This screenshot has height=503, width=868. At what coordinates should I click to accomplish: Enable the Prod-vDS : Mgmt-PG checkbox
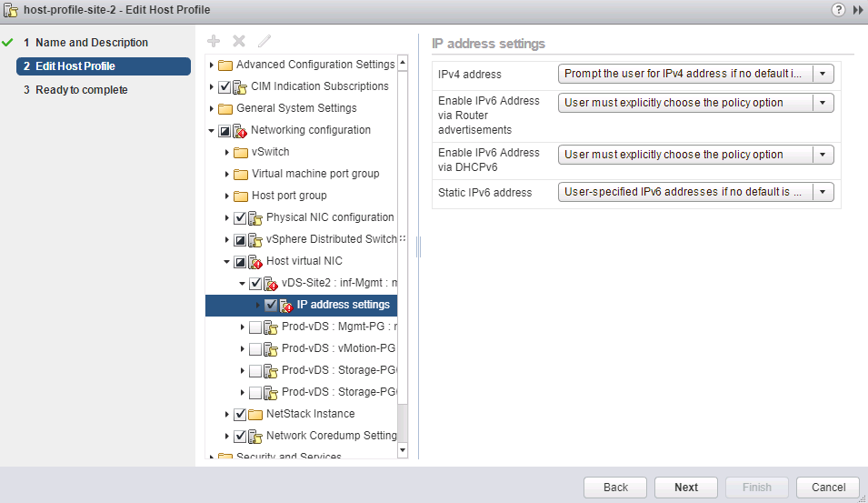click(x=254, y=327)
